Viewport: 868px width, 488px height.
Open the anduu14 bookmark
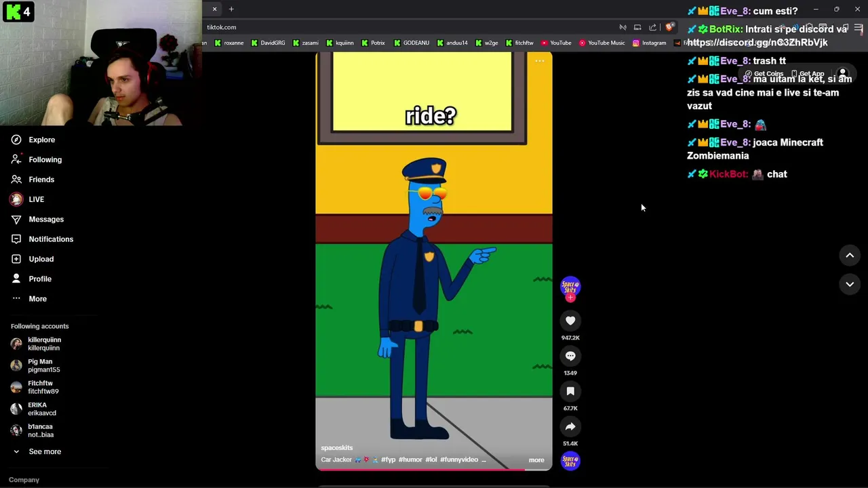click(452, 43)
